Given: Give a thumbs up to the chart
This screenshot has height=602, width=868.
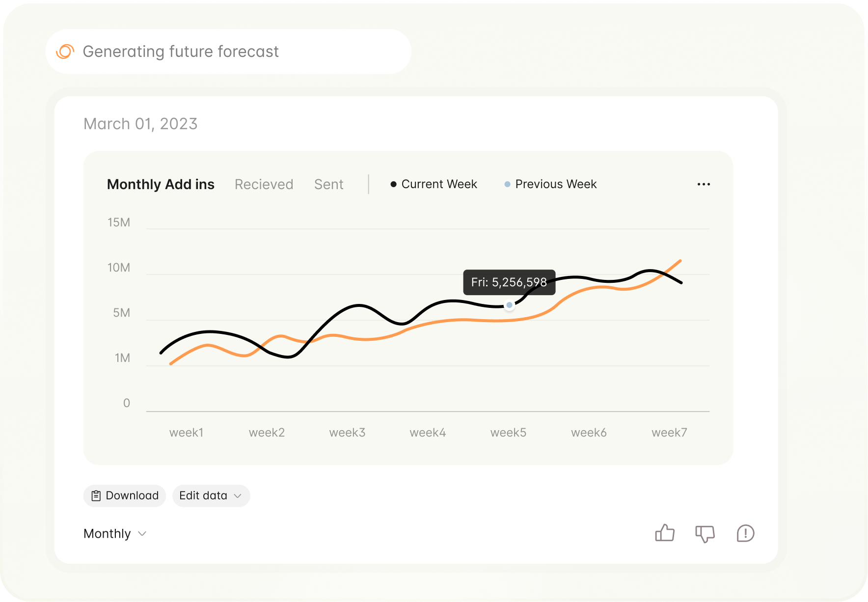Looking at the screenshot, I should [665, 533].
